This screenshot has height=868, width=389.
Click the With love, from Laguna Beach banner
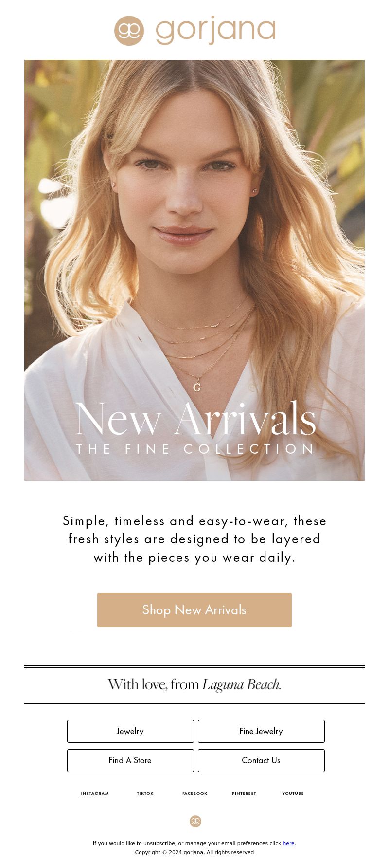point(194,684)
